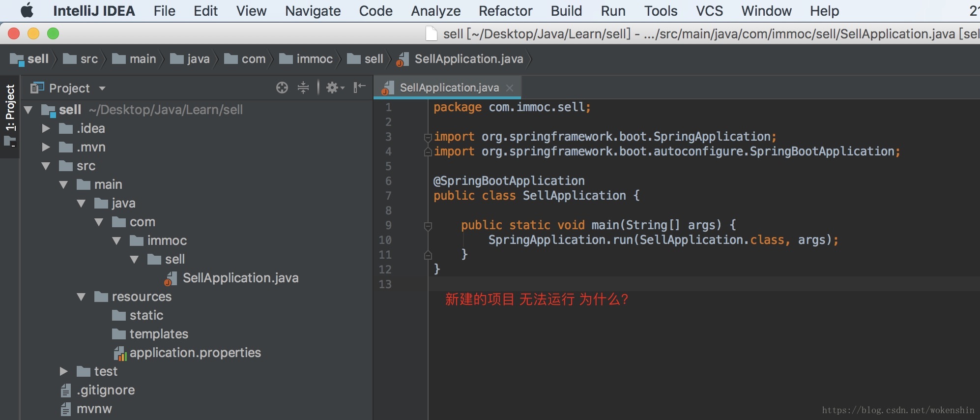Collapse the resources folder arrow
The width and height of the screenshot is (980, 420).
(82, 297)
